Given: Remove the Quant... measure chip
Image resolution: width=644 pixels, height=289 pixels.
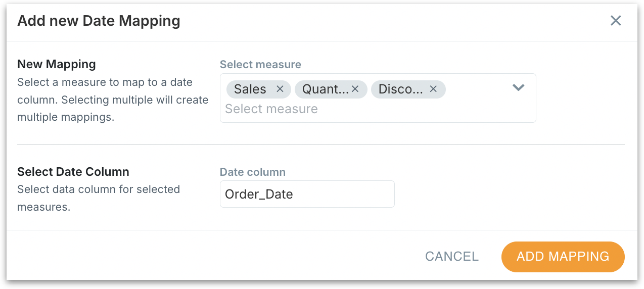Looking at the screenshot, I should coord(355,89).
